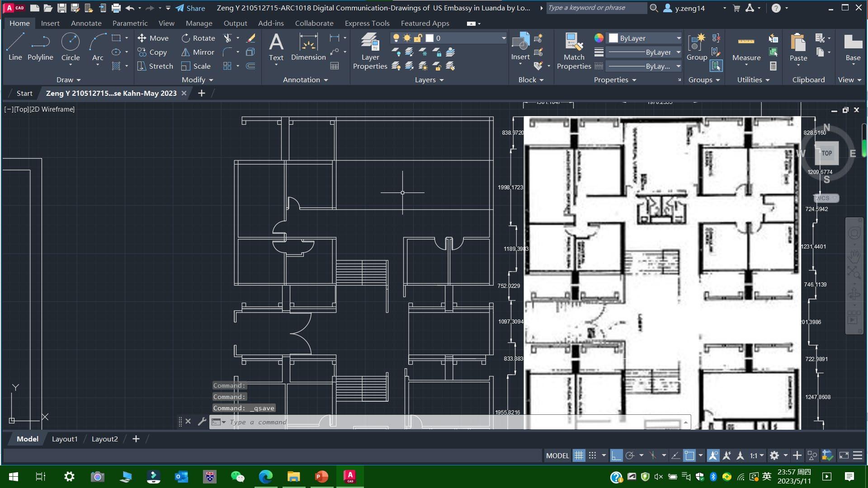The height and width of the screenshot is (488, 868).
Task: Click the Start tab
Action: click(x=24, y=93)
